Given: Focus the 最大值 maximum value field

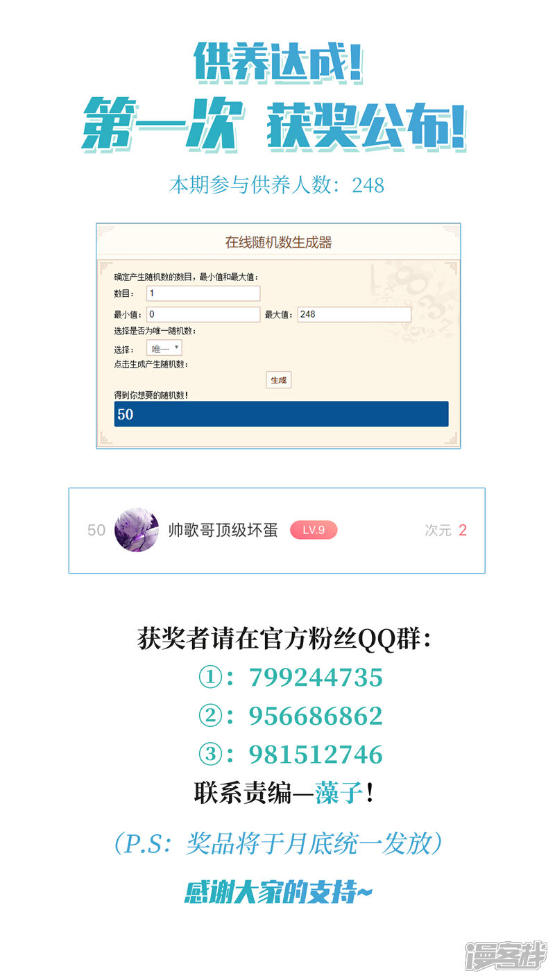Looking at the screenshot, I should (x=355, y=314).
